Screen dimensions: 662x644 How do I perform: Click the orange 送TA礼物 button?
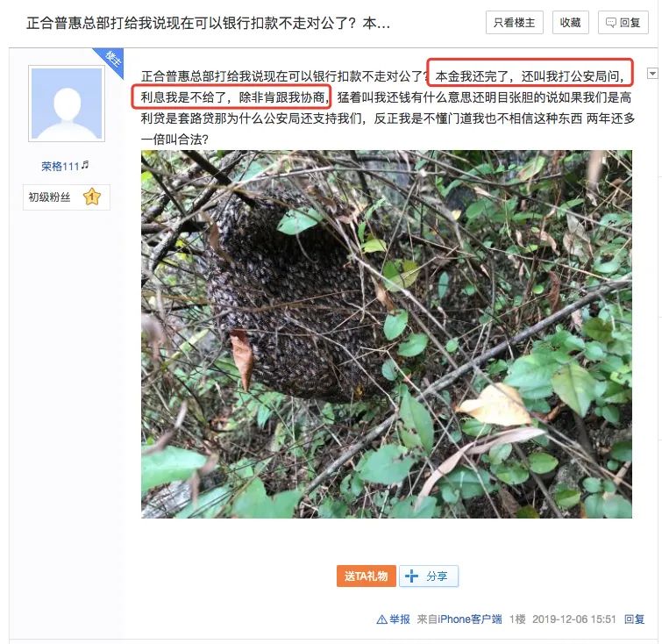click(366, 576)
